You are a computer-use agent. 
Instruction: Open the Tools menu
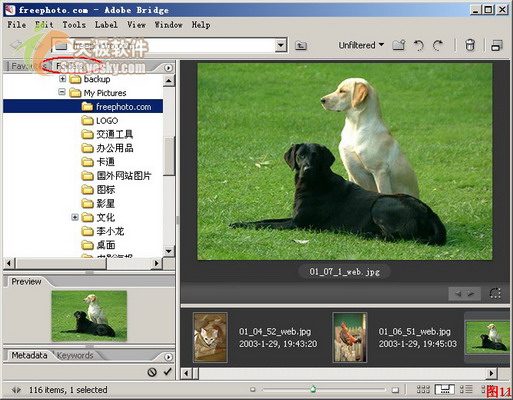[74, 25]
